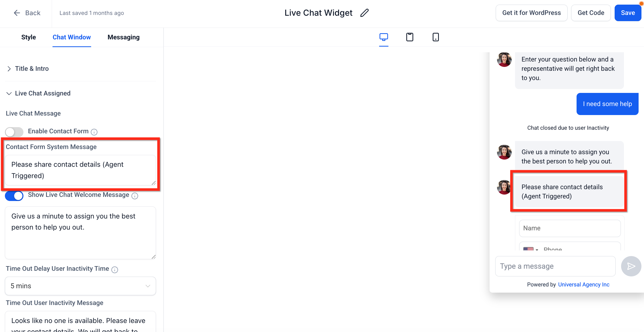Switch to mobile phone preview icon

point(436,37)
